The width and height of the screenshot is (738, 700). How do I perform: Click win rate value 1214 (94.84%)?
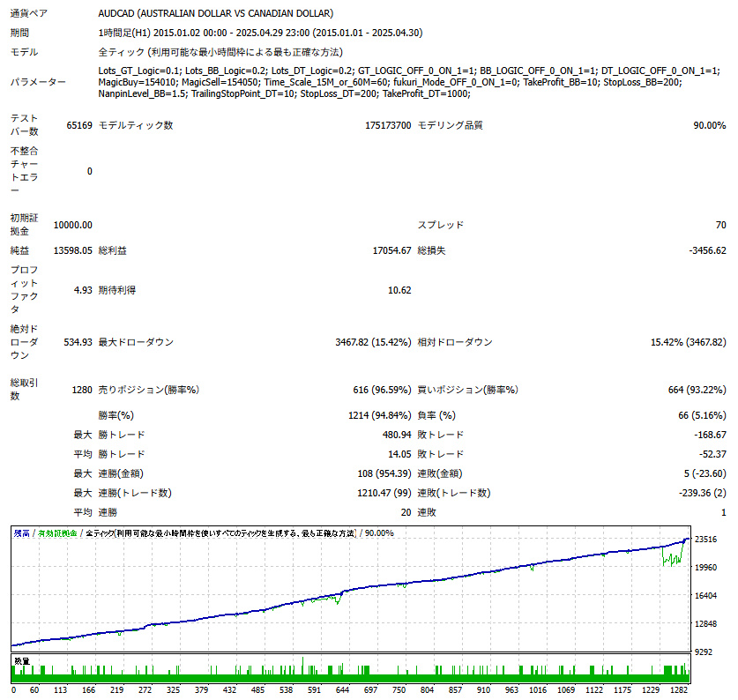pyautogui.click(x=380, y=415)
